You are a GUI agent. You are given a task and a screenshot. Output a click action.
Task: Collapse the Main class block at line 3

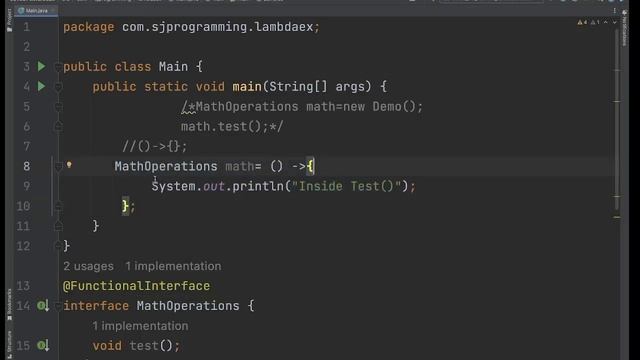[58, 67]
